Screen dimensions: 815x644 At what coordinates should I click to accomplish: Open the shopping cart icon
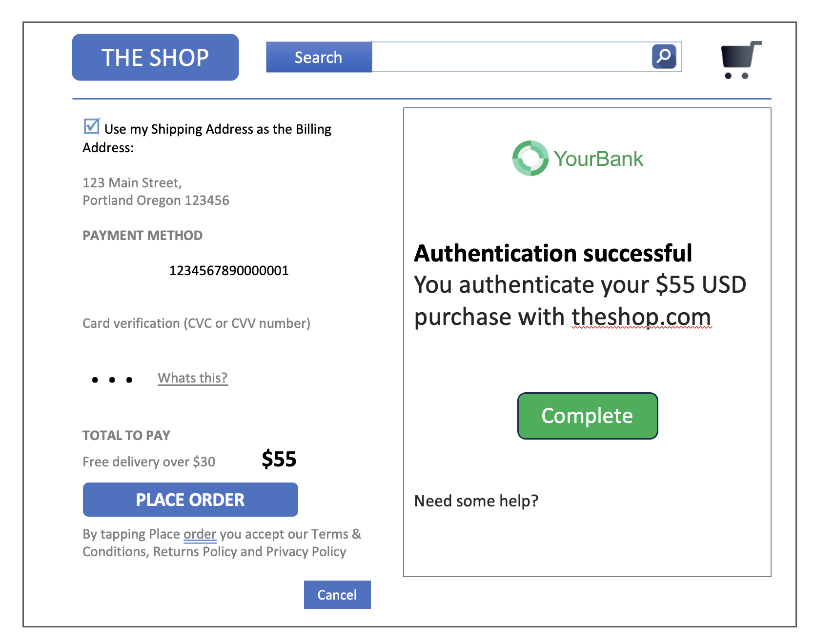pyautogui.click(x=741, y=60)
